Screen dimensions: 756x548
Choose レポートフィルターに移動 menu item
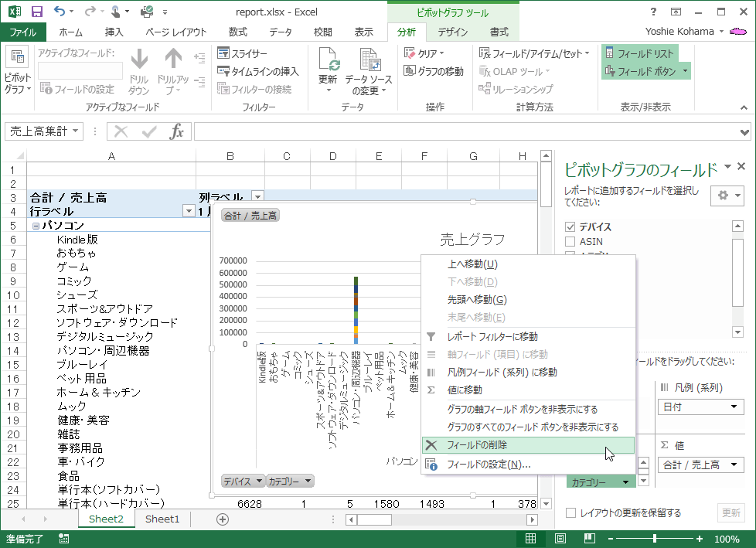(528, 336)
